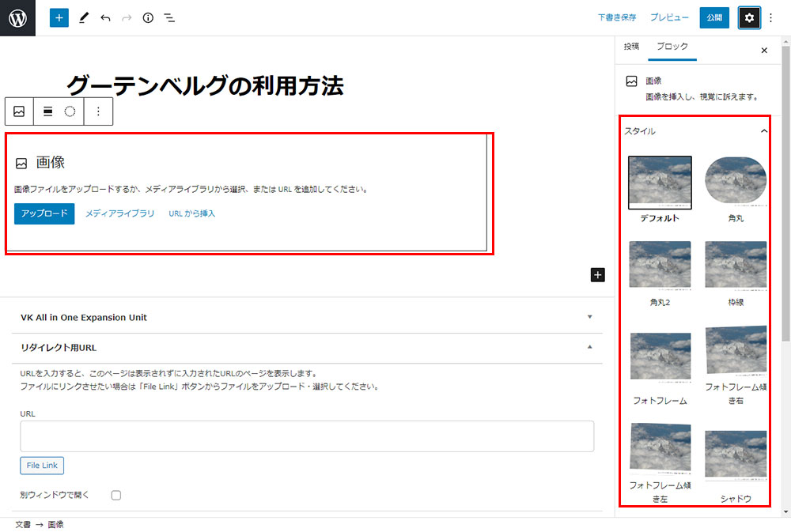Change alignment from the block toolbar
Screen dimensions: 791x532
click(47, 111)
